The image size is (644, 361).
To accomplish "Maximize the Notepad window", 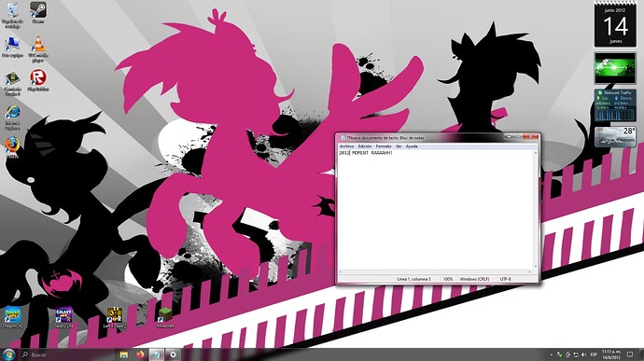I will click(518, 137).
